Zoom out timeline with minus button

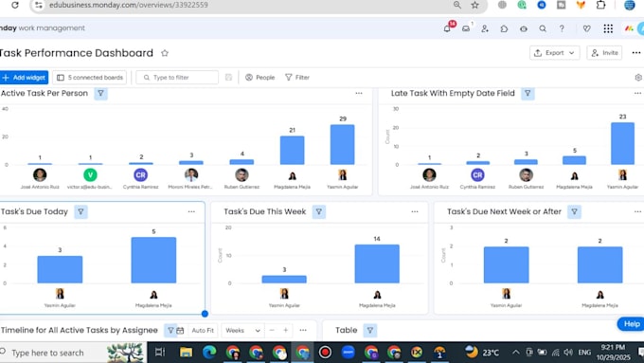pos(272,330)
